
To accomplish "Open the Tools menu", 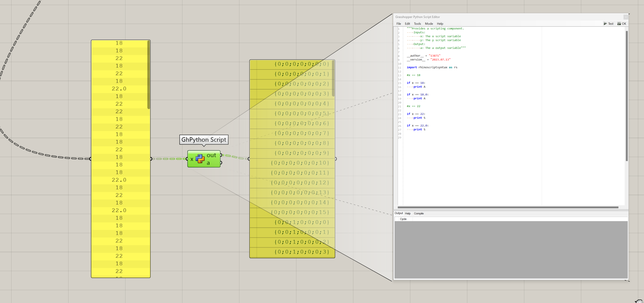I will tap(417, 24).
